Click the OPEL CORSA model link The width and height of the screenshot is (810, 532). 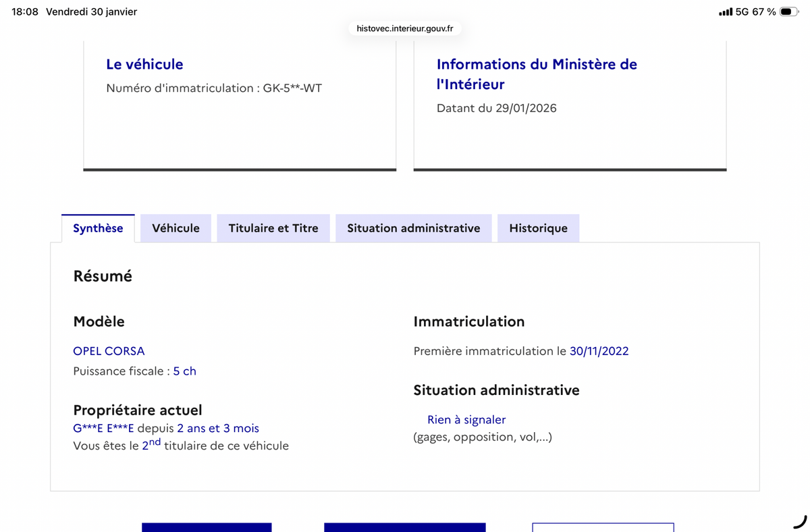tap(109, 351)
